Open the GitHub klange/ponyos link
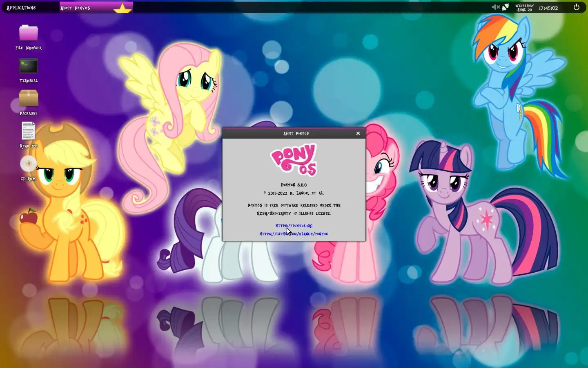This screenshot has height=368, width=588. [x=294, y=234]
